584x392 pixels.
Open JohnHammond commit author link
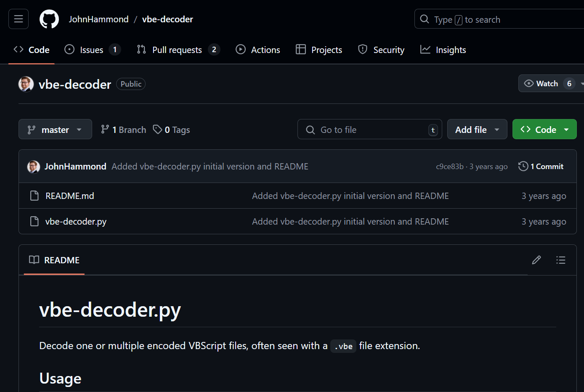click(75, 167)
